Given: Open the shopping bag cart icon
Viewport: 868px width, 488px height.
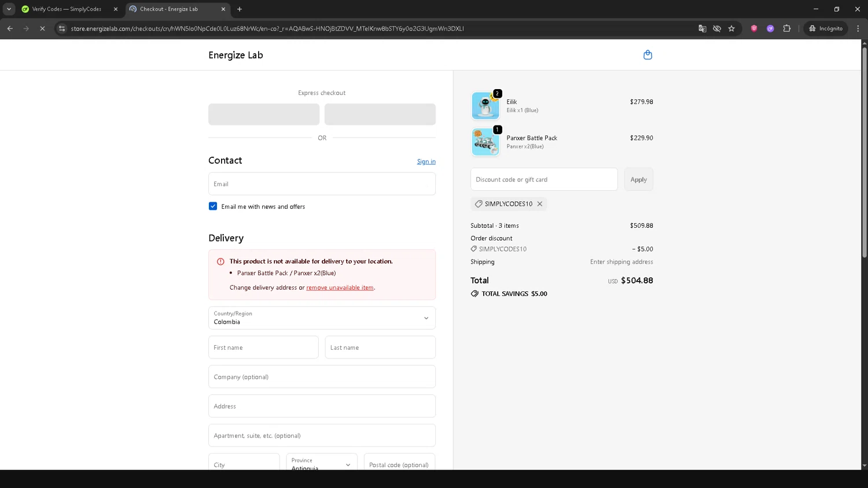Looking at the screenshot, I should (x=648, y=55).
